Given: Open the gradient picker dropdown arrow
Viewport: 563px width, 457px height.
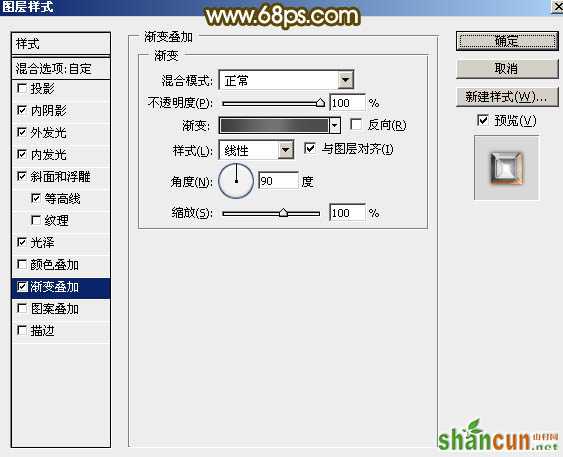Looking at the screenshot, I should click(335, 126).
